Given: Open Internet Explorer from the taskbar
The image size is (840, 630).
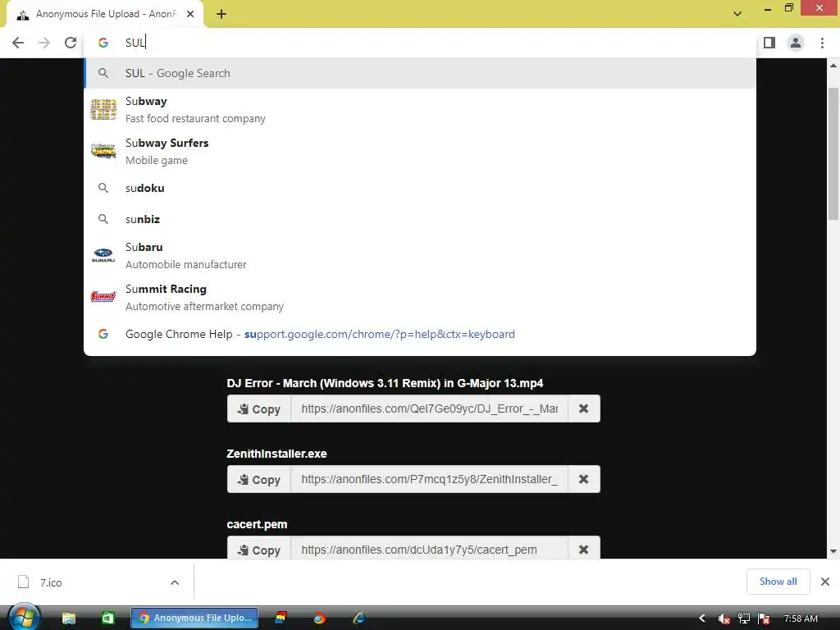Looking at the screenshot, I should coord(358,619).
